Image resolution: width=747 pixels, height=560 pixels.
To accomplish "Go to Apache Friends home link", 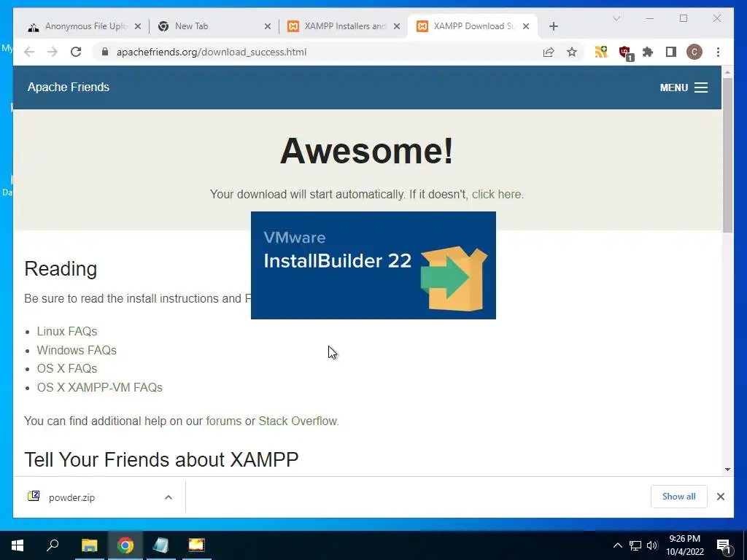I will click(68, 87).
